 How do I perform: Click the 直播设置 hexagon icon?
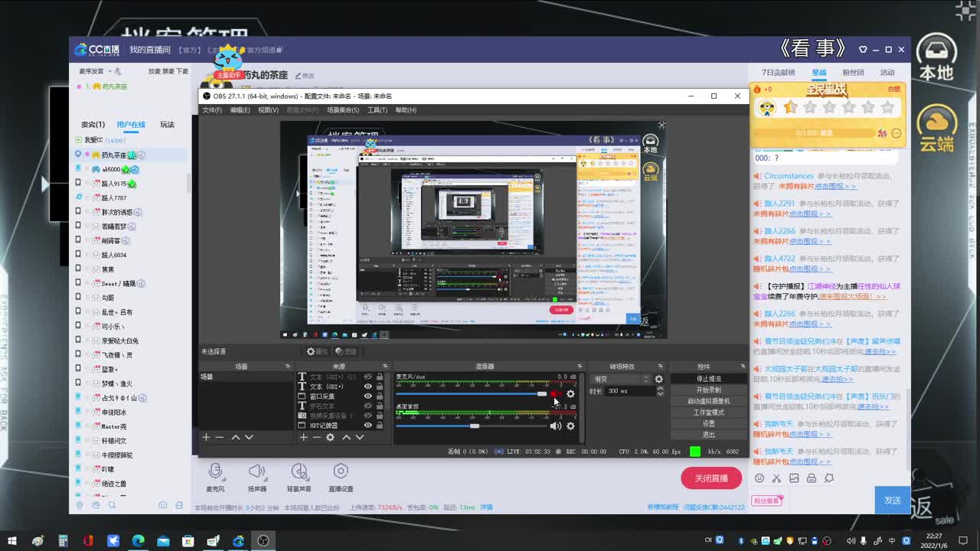[x=341, y=471]
